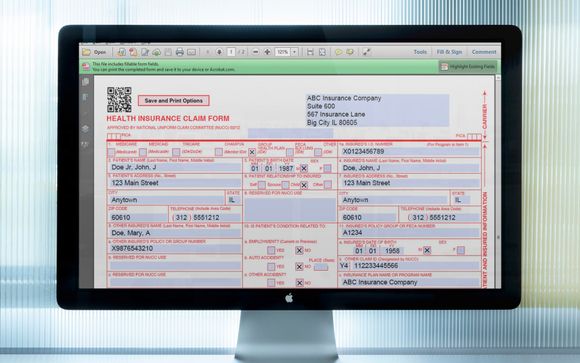Click the Acrobat PDF icon in green bar
The height and width of the screenshot is (363, 580).
[x=86, y=67]
